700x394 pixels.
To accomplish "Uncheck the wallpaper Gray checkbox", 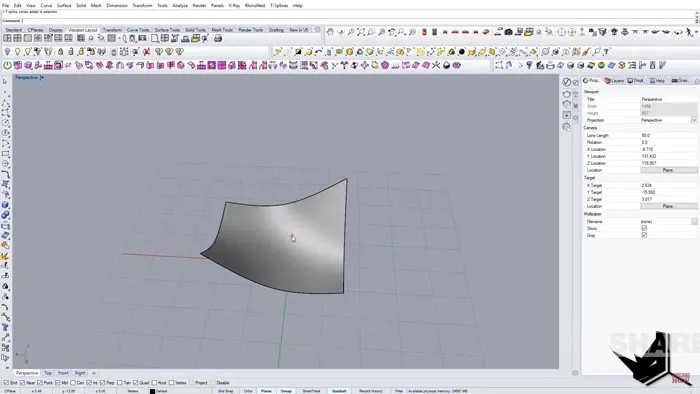I will [644, 235].
